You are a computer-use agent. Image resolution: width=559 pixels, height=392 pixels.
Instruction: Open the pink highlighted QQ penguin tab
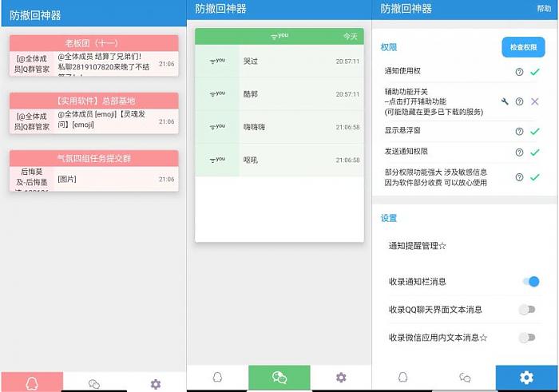(x=32, y=382)
